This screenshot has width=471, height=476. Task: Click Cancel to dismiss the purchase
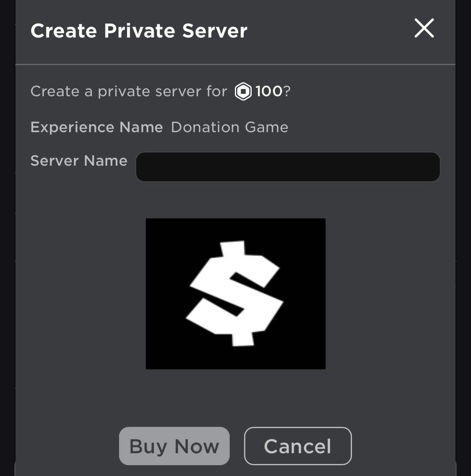coord(298,446)
